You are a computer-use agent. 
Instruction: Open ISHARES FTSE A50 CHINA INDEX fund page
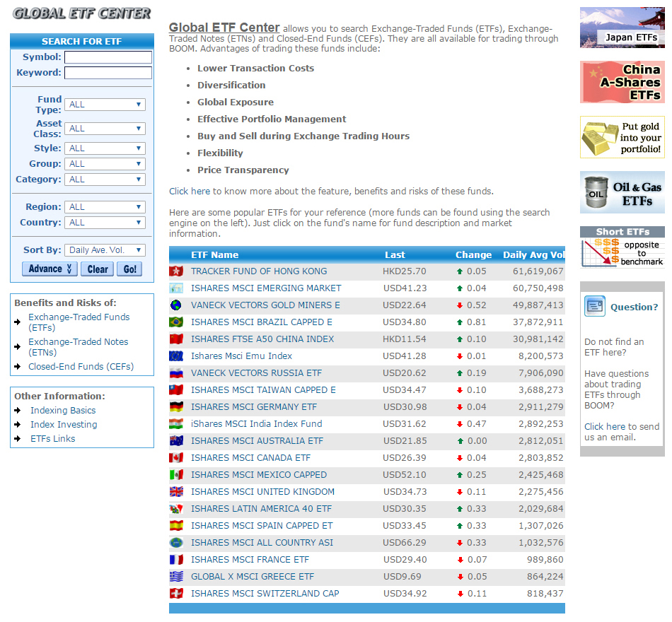pyautogui.click(x=262, y=339)
